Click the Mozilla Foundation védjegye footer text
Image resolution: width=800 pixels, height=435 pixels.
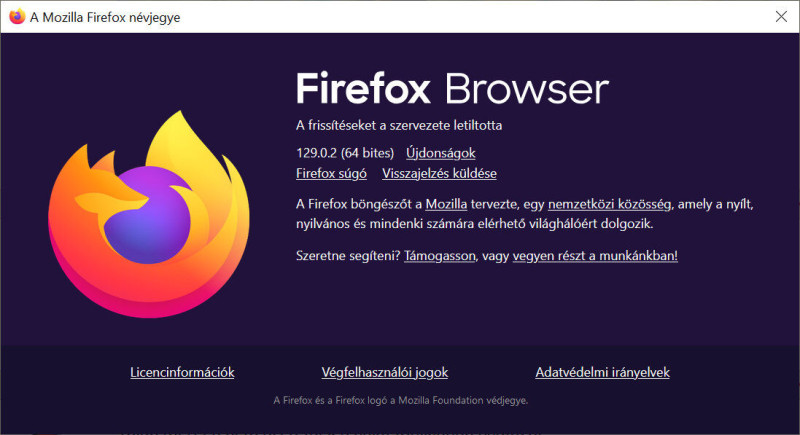(x=401, y=400)
